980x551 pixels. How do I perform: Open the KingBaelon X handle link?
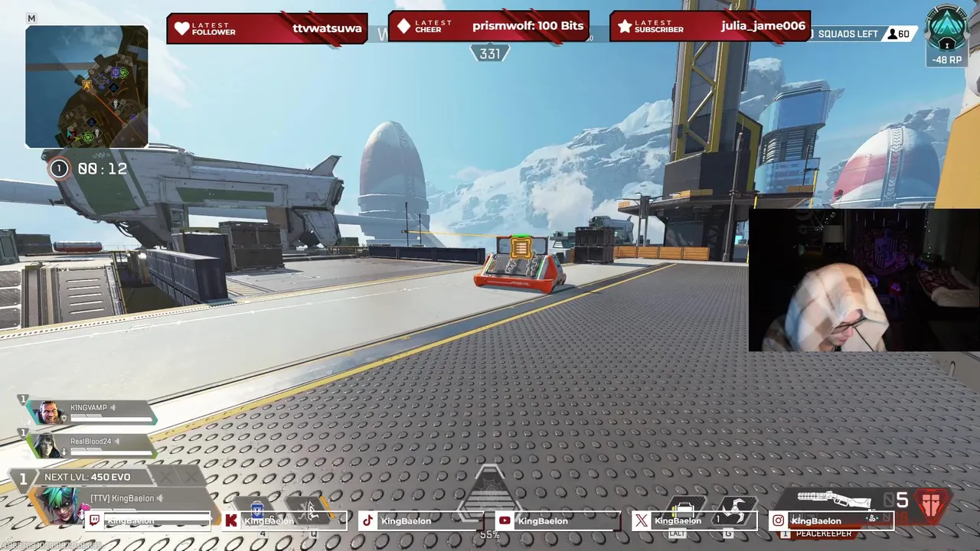click(x=678, y=521)
